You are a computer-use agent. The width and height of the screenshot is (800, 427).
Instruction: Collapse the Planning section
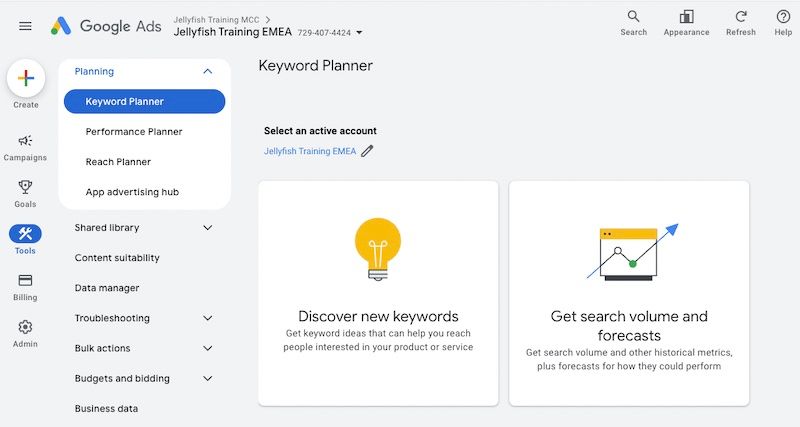207,72
